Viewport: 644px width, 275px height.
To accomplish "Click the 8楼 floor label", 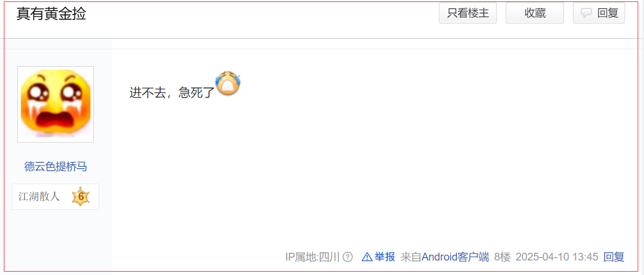I will 502,257.
